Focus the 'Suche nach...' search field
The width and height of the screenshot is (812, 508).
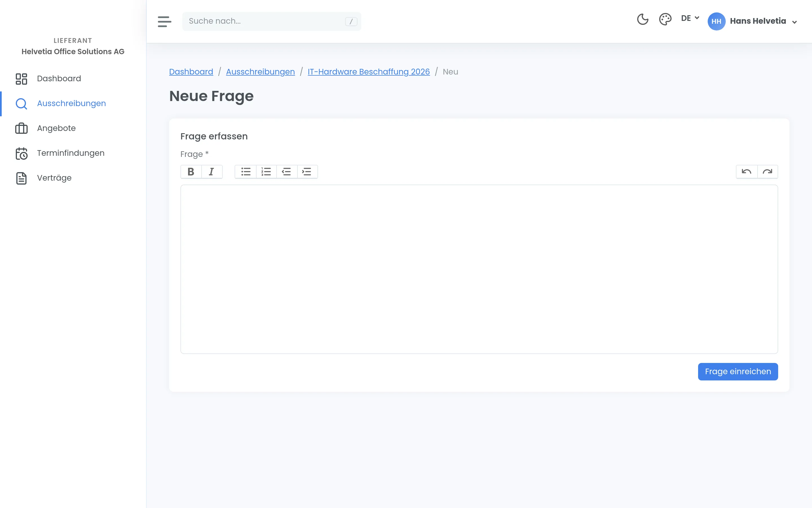272,21
